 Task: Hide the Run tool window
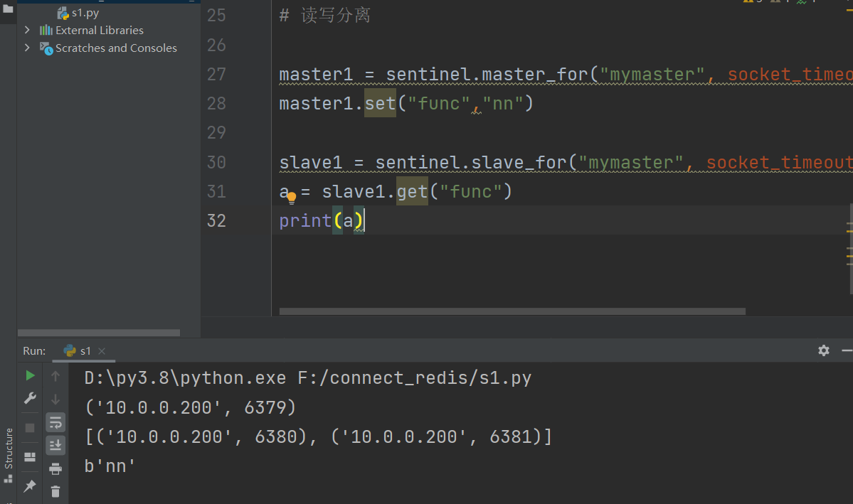[847, 350]
